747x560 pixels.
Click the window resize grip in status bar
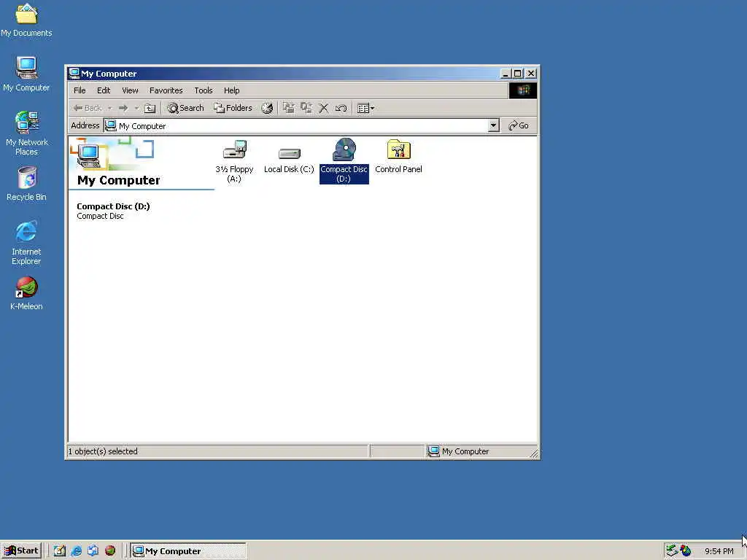tap(534, 454)
